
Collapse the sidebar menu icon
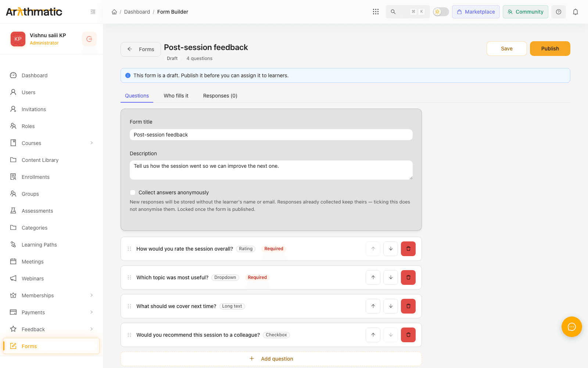(93, 12)
